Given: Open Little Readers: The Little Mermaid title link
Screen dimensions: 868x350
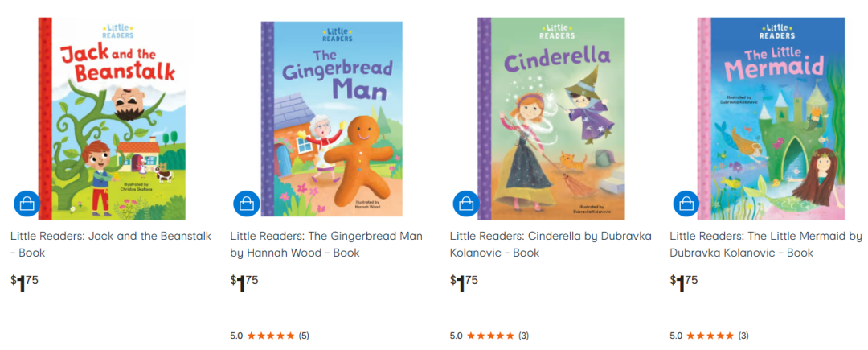Looking at the screenshot, I should point(766,245).
